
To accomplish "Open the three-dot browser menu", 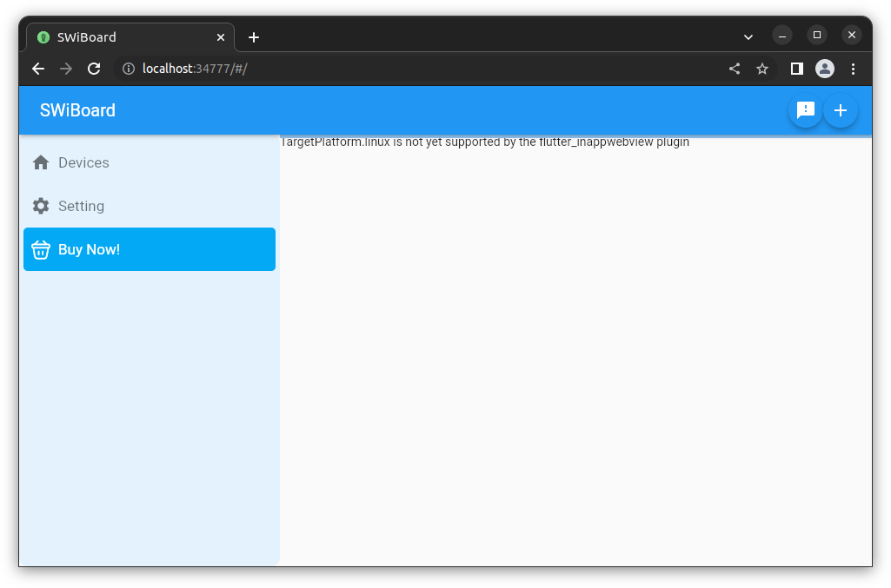I will coord(853,68).
